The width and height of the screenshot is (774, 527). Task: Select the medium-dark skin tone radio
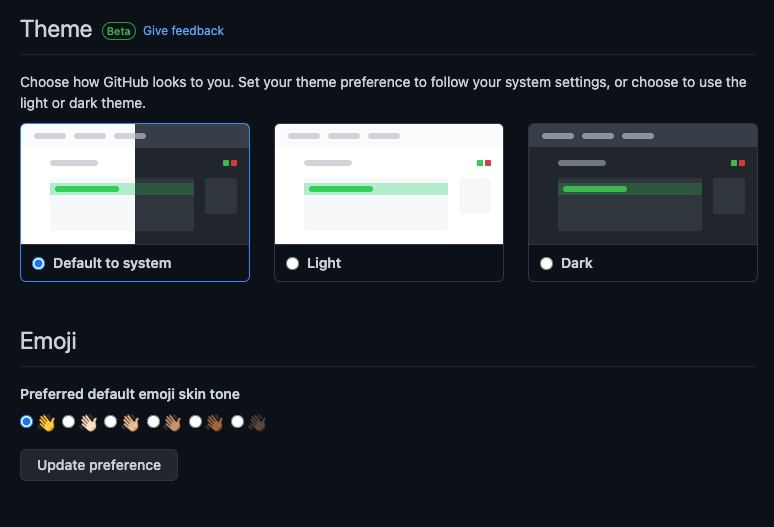click(x=195, y=421)
